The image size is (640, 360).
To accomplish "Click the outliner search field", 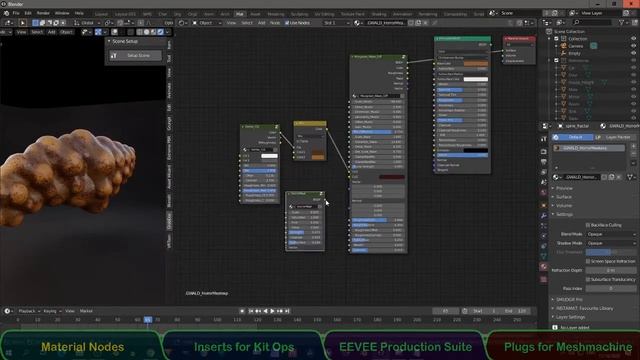I will (593, 22).
